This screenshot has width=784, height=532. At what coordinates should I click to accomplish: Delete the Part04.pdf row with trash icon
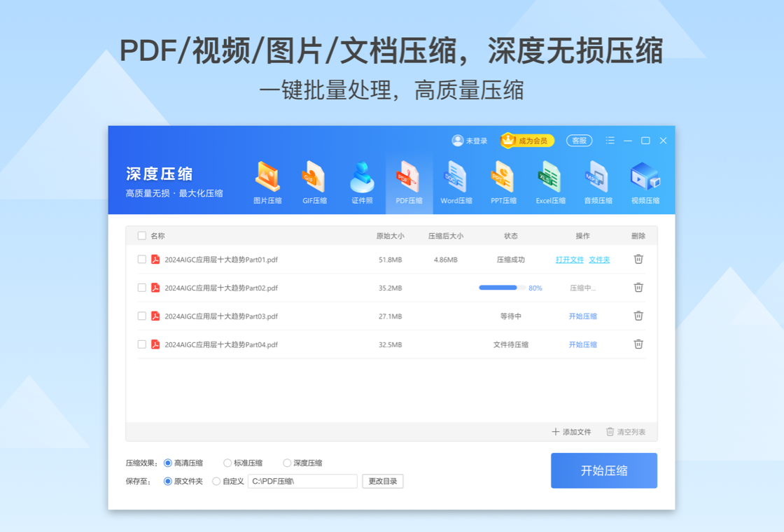[638, 344]
